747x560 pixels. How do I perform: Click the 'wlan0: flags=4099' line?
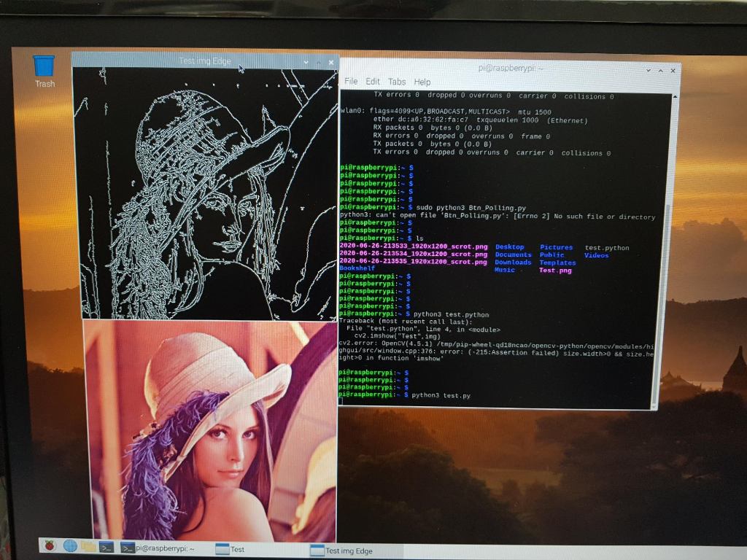(446, 112)
